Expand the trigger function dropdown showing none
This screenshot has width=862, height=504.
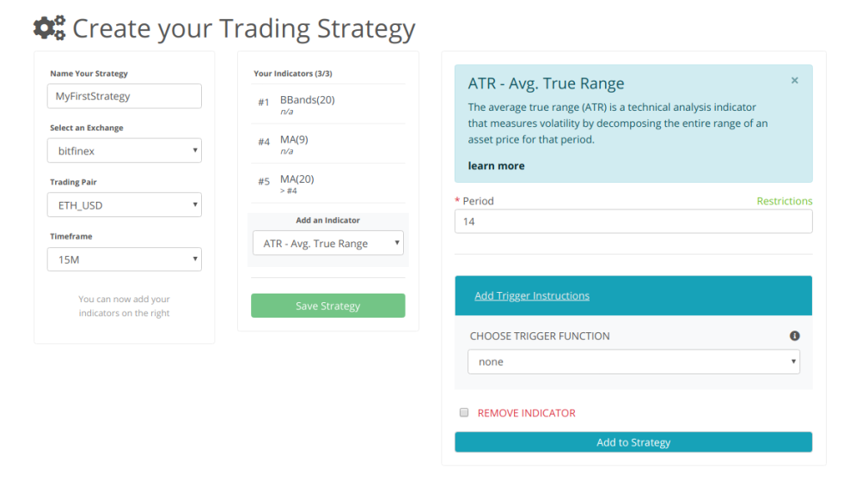[633, 361]
